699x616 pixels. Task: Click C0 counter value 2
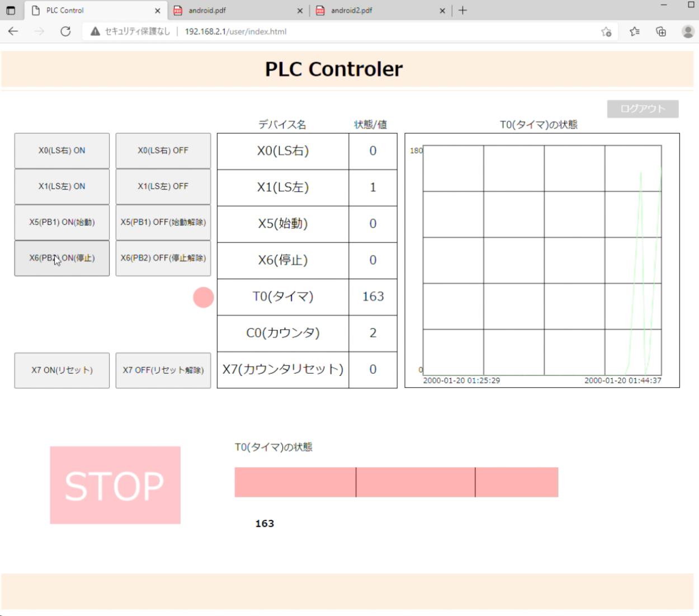click(x=373, y=333)
